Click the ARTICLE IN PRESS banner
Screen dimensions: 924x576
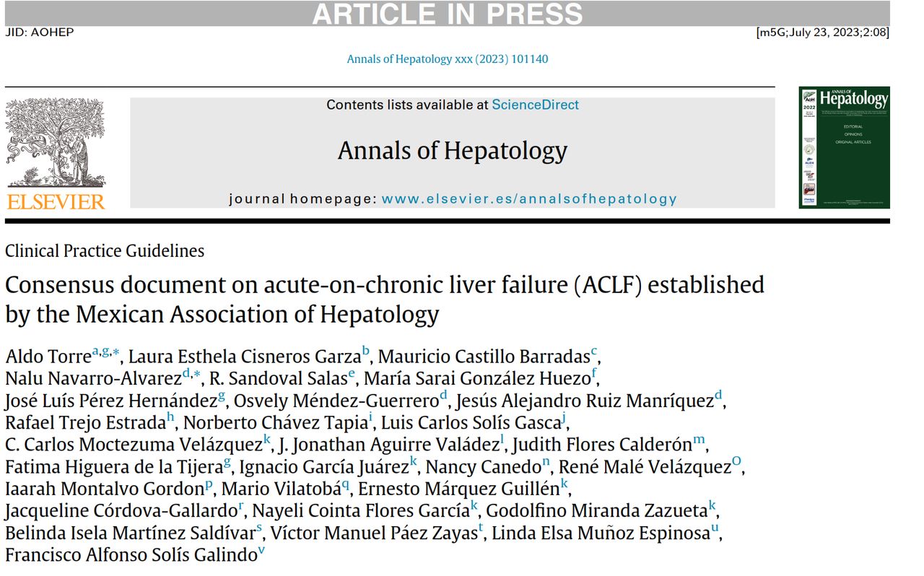click(x=447, y=14)
